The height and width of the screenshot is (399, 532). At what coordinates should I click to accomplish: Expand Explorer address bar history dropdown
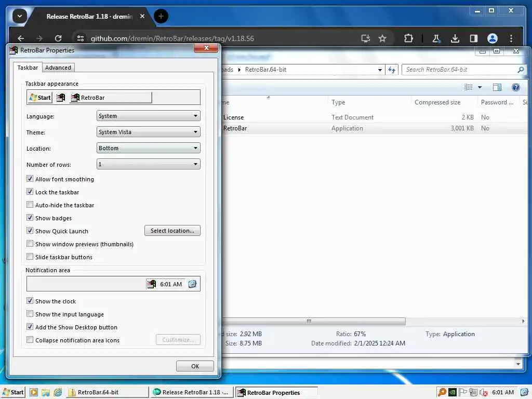tap(380, 70)
